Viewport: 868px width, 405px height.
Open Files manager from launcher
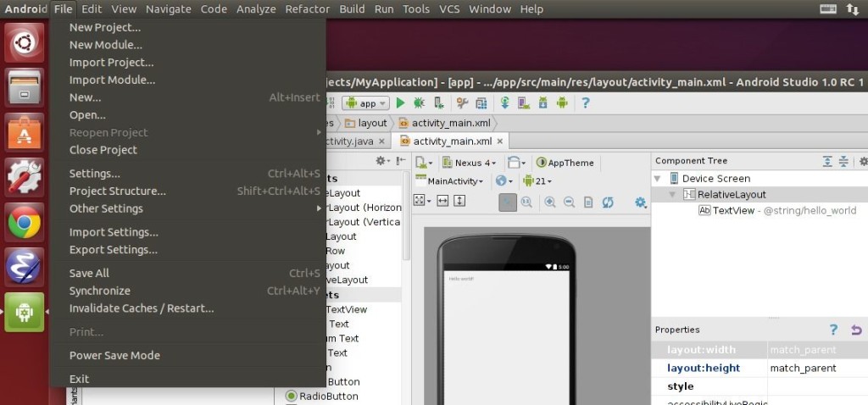(x=25, y=87)
